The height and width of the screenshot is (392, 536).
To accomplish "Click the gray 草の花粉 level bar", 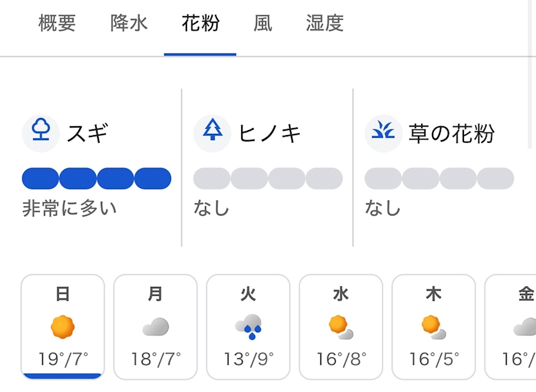I will coord(439,178).
